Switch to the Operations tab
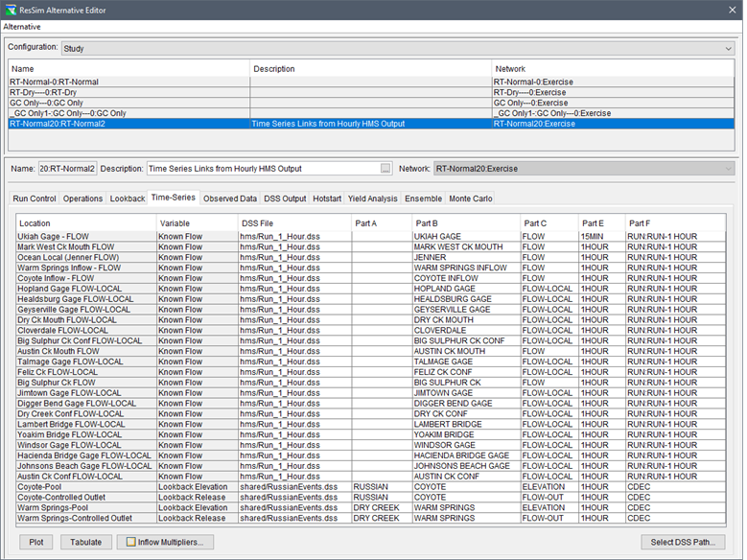Image resolution: width=747 pixels, height=560 pixels. pos(82,198)
